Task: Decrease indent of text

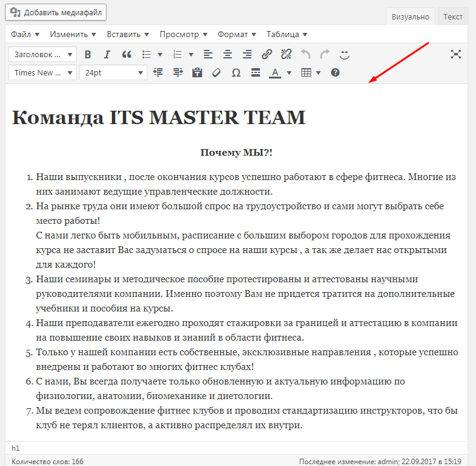Action: (x=158, y=72)
